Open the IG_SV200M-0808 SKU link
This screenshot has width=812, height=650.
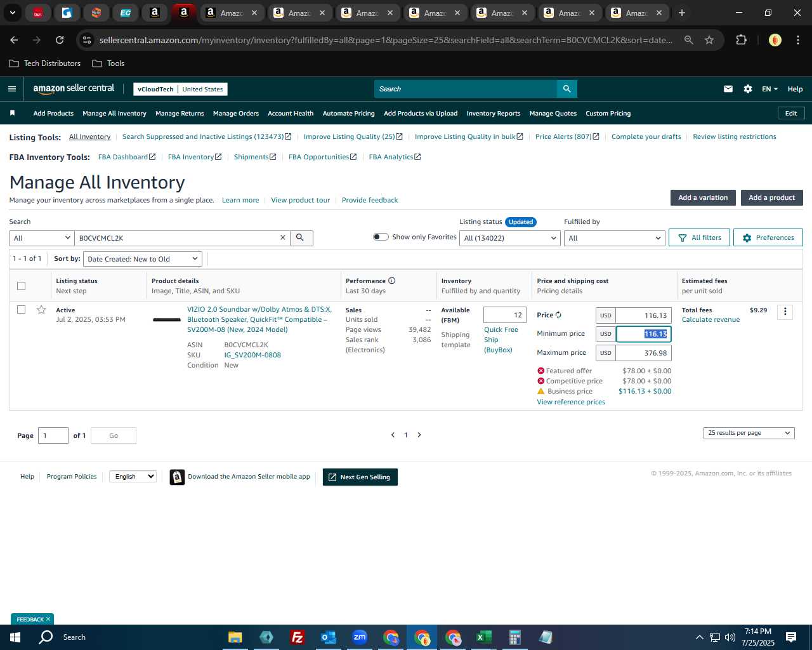click(x=252, y=355)
